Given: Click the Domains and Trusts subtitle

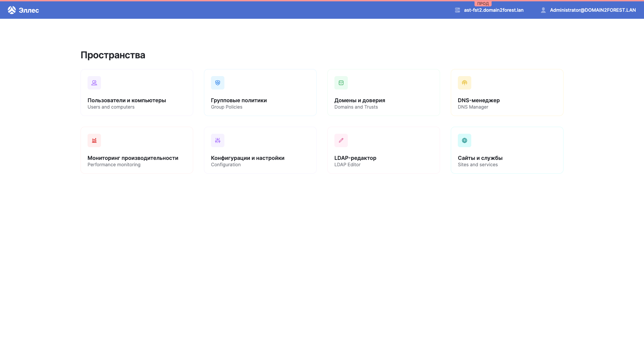Looking at the screenshot, I should coord(356,107).
